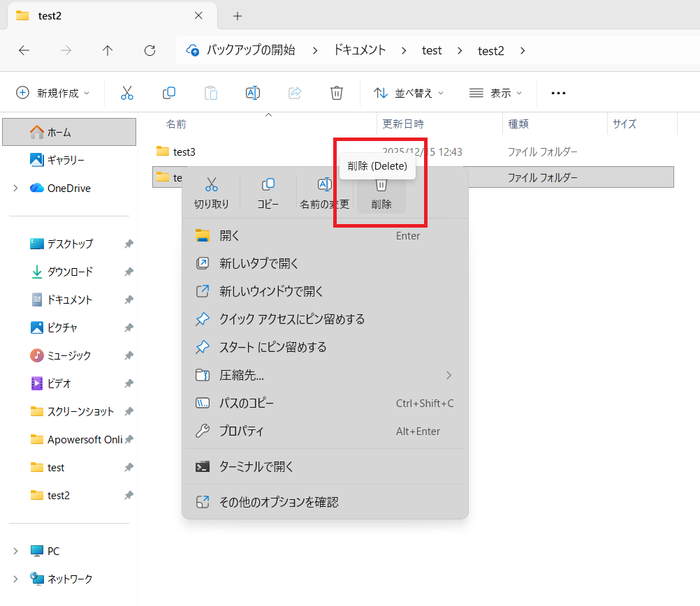Click the pin icon next to ミュージック
Viewport: 700px width, 606px height.
coord(129,355)
